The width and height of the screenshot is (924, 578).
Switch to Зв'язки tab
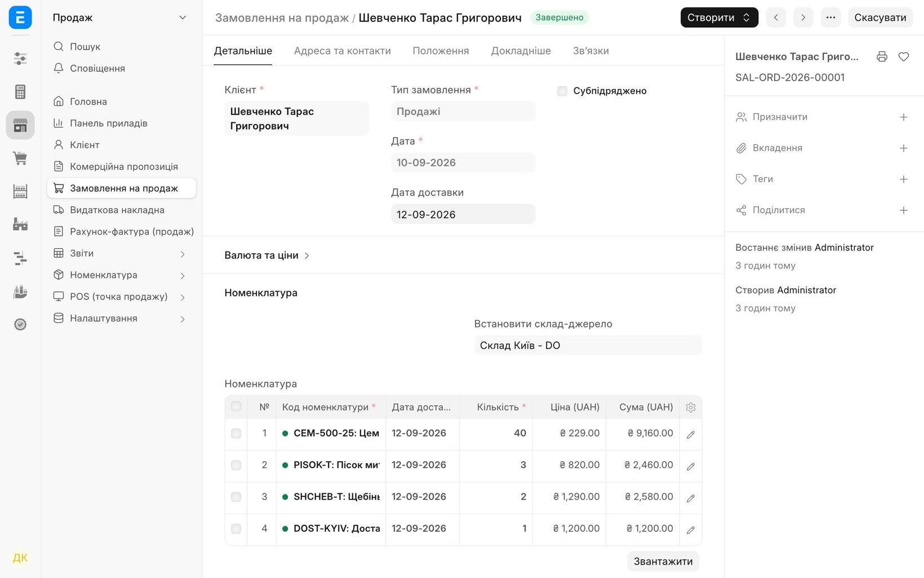590,51
